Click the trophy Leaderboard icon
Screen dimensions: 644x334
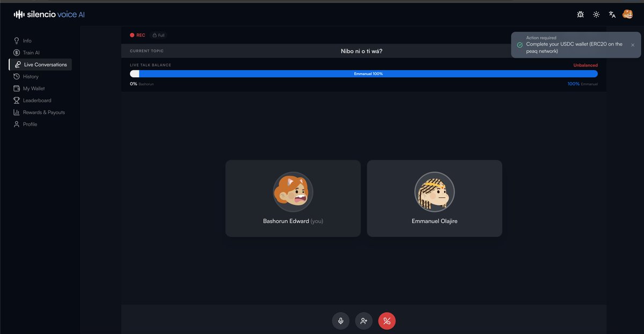[x=17, y=100]
